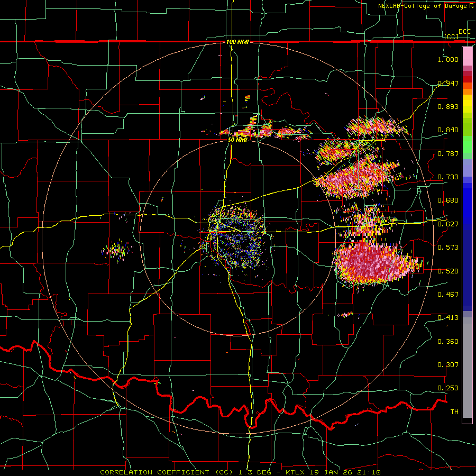Viewport: 476px width, 476px height.
Task: Pick the light pink swatch beside 1.000
Action: pos(467,57)
